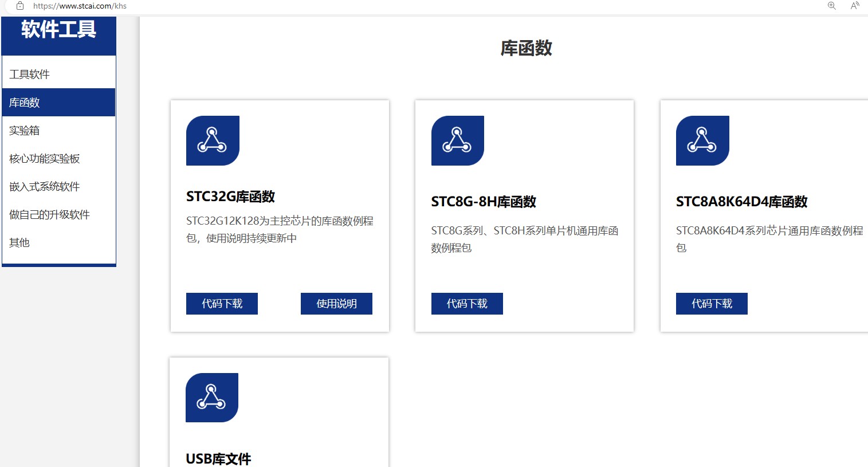Select 库函数 sidebar item
Image resolution: width=868 pixels, height=467 pixels.
(59, 103)
